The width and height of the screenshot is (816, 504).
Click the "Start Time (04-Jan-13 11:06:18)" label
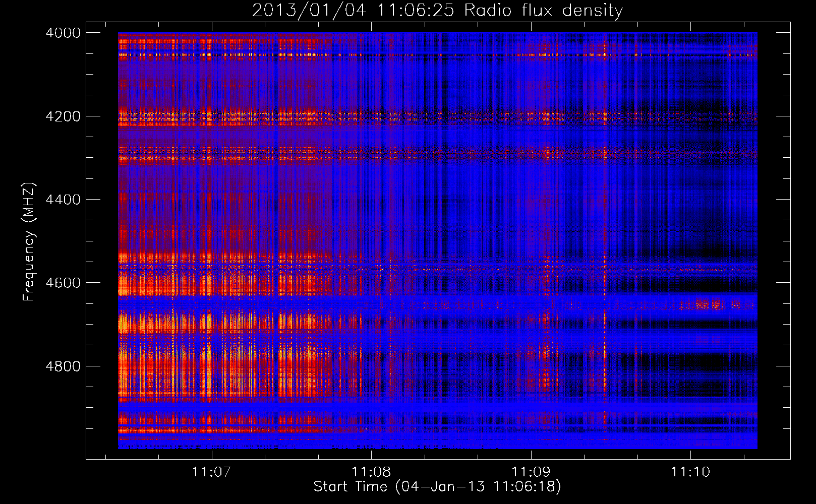pos(437,487)
